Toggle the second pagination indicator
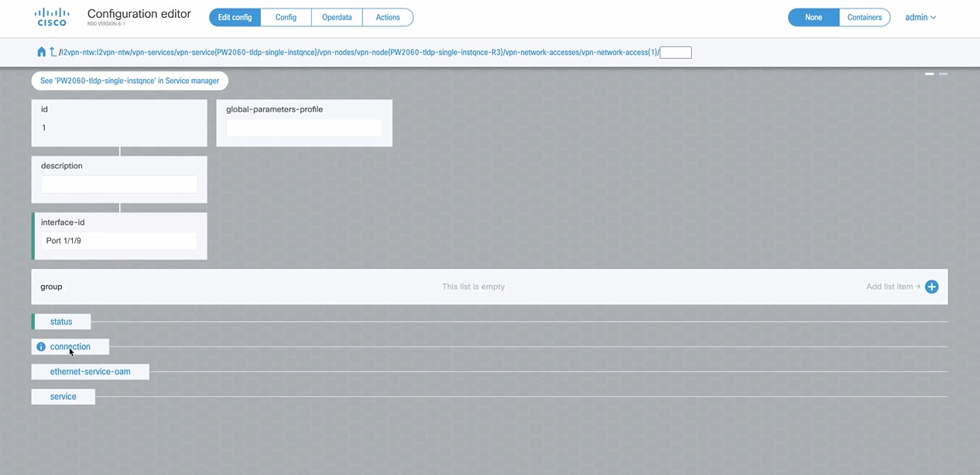Viewport: 980px width, 475px height. (943, 74)
